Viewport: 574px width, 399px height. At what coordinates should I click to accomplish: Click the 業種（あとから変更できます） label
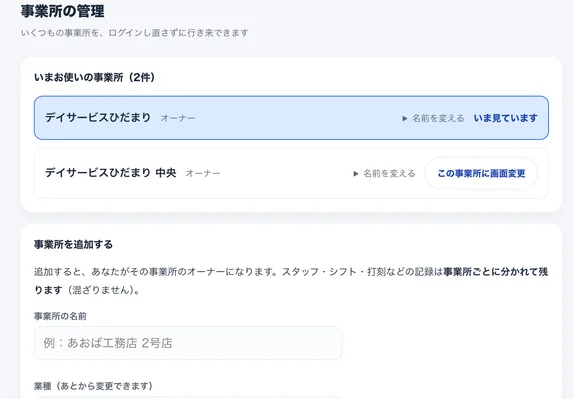coord(93,386)
